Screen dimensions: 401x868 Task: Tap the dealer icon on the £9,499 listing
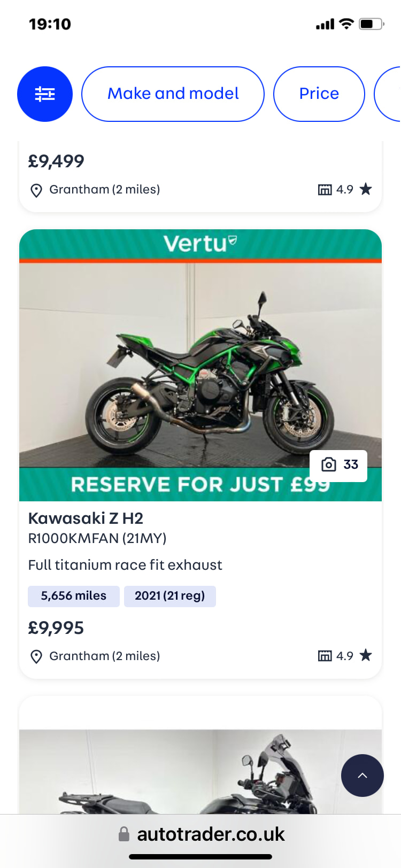click(325, 189)
